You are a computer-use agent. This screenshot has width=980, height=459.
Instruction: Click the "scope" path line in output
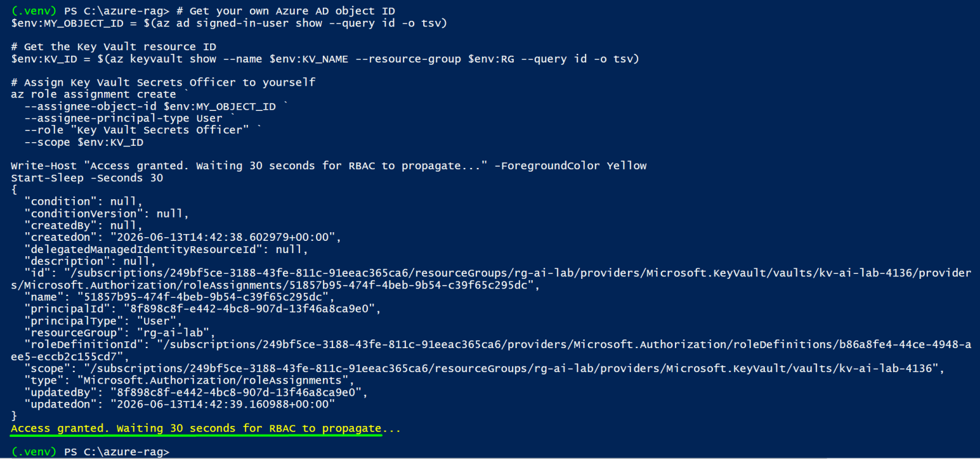(484, 368)
